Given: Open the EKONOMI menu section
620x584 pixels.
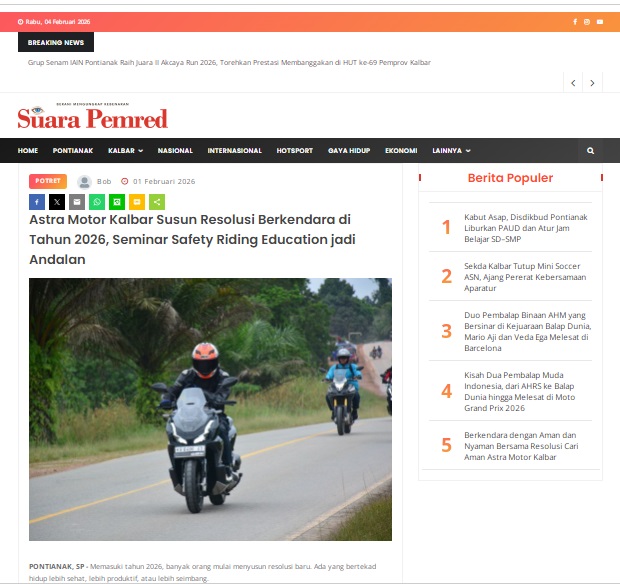Looking at the screenshot, I should point(401,151).
